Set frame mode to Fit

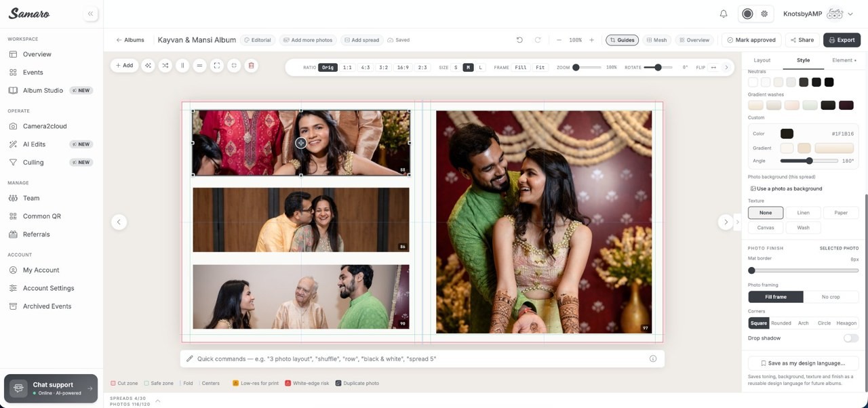point(540,68)
